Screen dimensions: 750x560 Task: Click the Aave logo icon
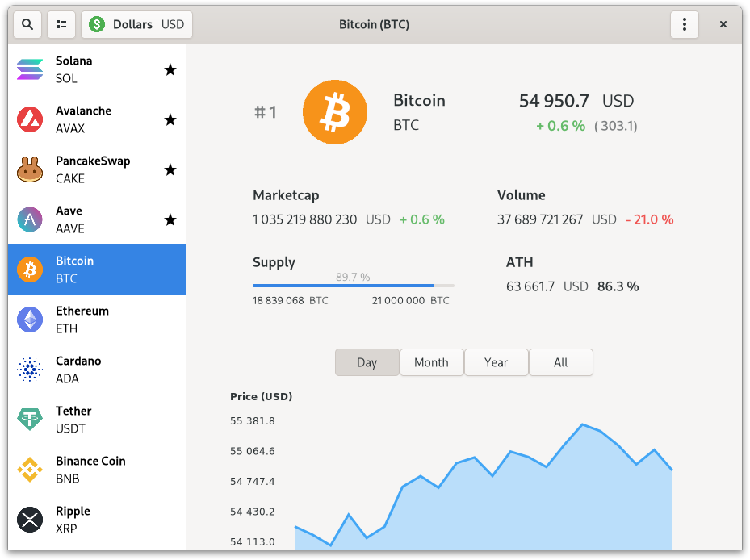click(x=30, y=219)
